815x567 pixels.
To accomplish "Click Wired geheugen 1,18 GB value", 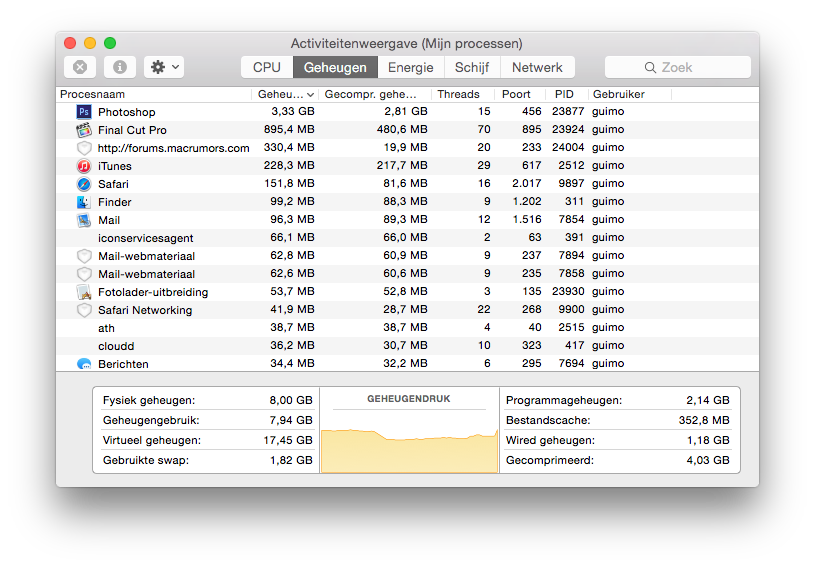I will click(x=708, y=440).
